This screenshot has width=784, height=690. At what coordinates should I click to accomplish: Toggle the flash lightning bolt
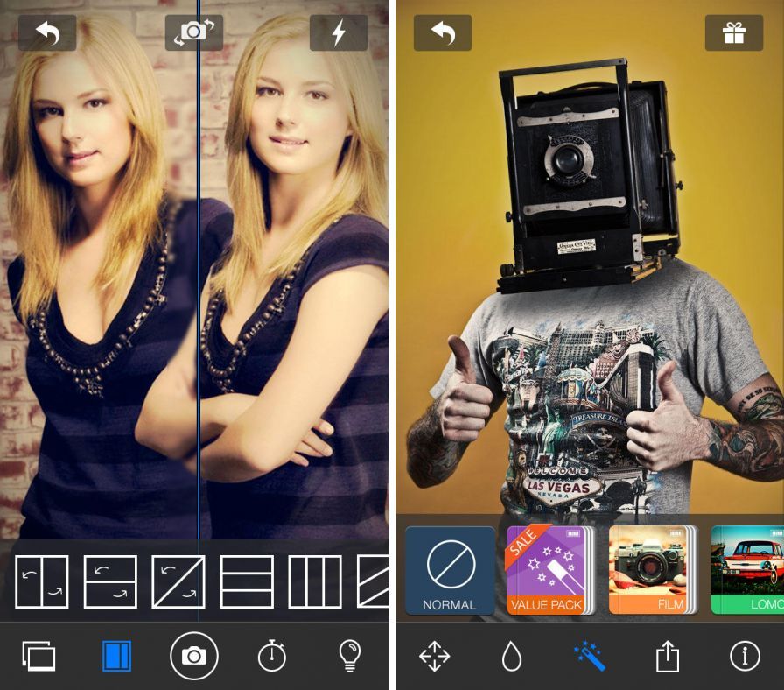338,32
